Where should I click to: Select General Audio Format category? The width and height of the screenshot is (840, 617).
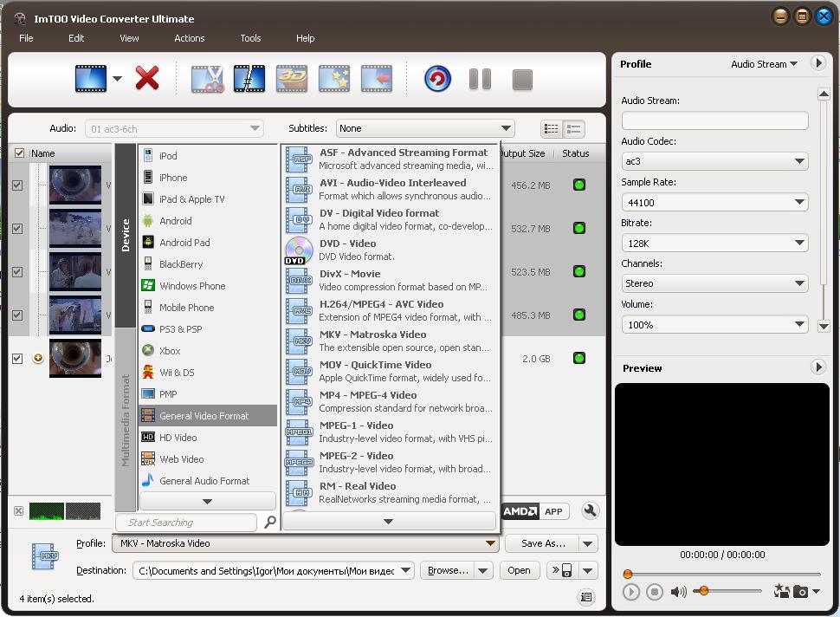click(x=208, y=481)
